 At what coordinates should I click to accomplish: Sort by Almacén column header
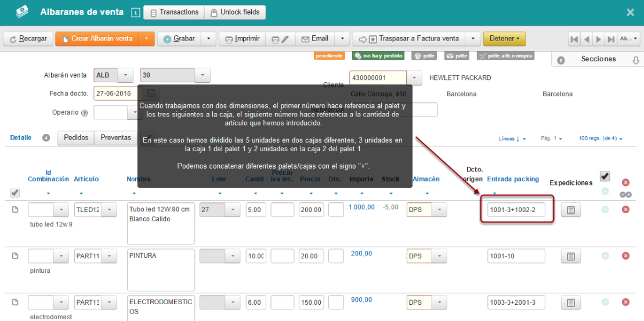426,179
